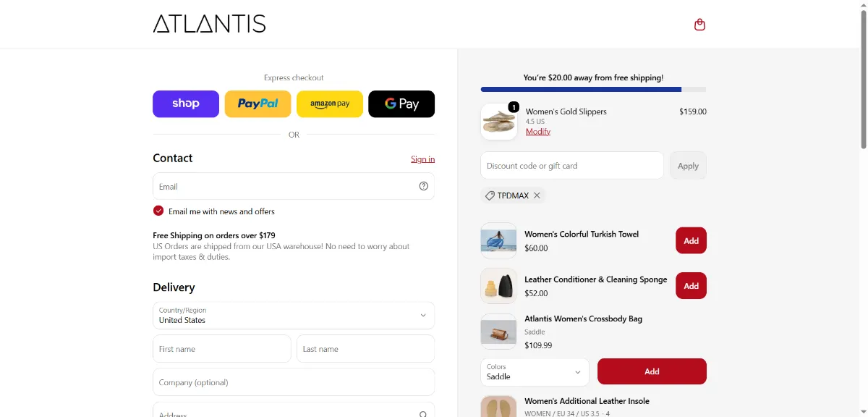The height and width of the screenshot is (417, 868).
Task: Pay with Shop Pay express checkout
Action: tap(186, 104)
